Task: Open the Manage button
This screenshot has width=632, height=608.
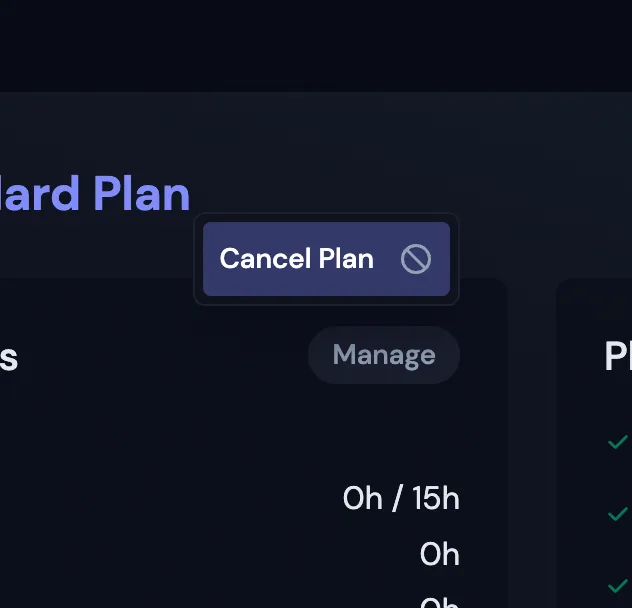Action: [x=384, y=355]
